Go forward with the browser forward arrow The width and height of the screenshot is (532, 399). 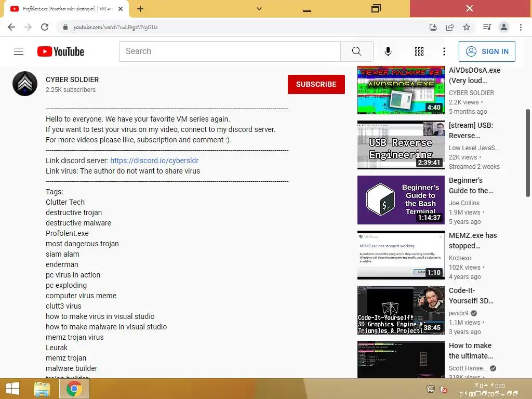click(28, 27)
